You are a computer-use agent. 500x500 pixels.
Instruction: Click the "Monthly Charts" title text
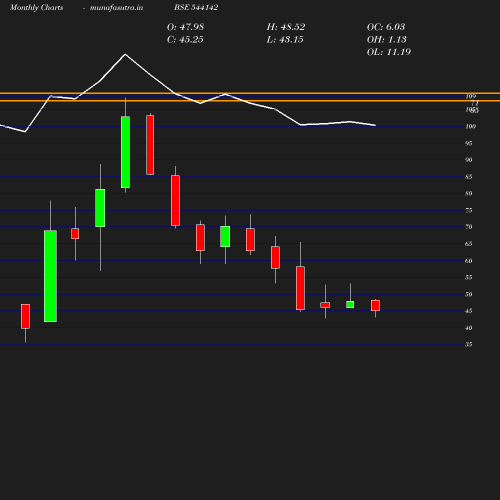click(x=36, y=7)
